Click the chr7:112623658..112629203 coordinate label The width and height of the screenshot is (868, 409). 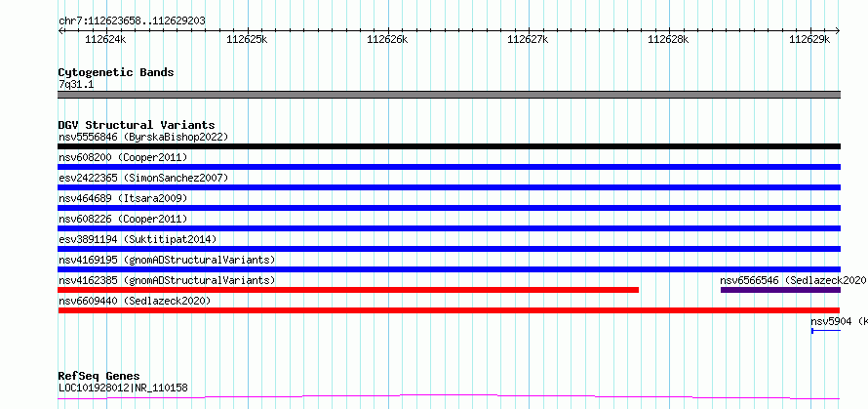[x=132, y=20]
